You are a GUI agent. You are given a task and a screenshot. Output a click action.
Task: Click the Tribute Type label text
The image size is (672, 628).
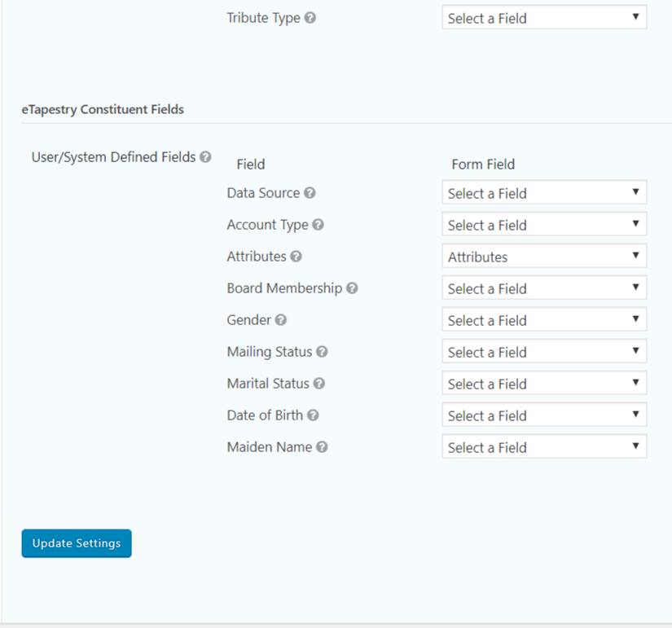point(264,19)
